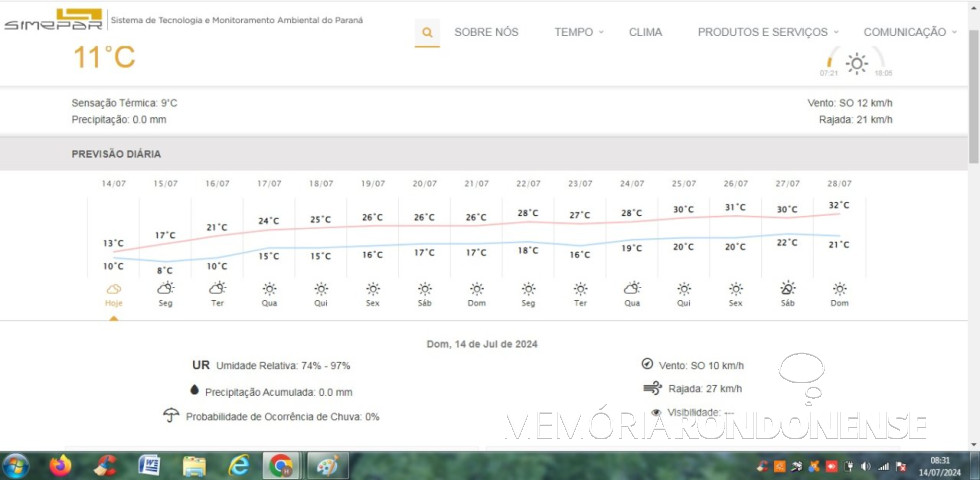Pick the Sáb 27/07 forecast icon
This screenshot has height=480, width=980.
coord(788,288)
